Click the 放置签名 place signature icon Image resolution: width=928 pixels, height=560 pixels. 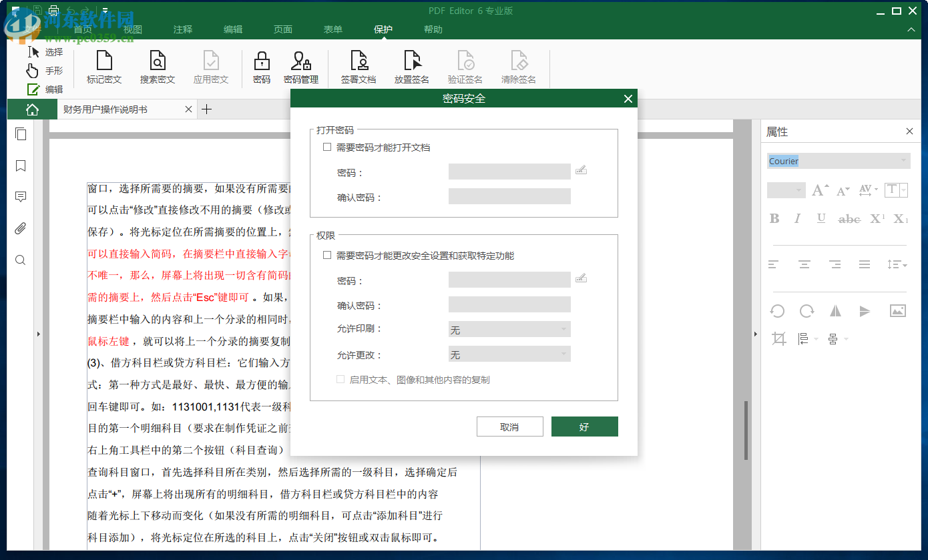click(x=412, y=67)
